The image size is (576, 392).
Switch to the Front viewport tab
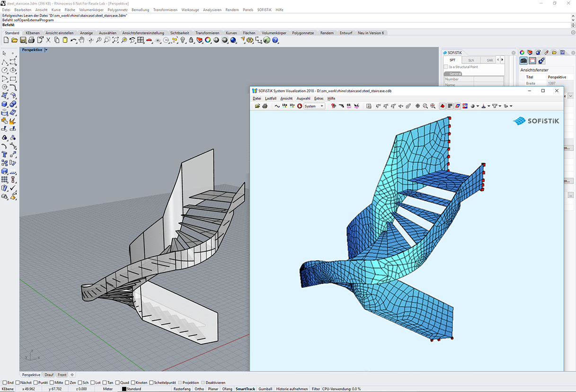click(x=62, y=375)
